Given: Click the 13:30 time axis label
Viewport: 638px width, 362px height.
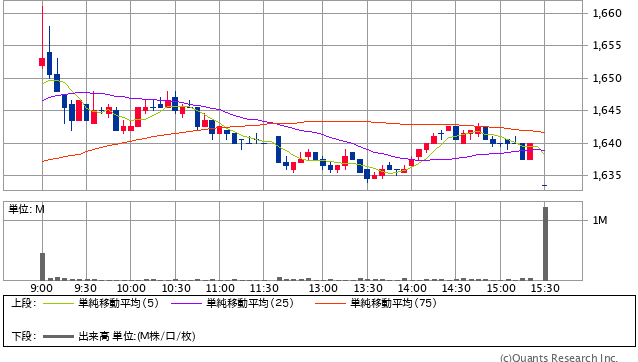Looking at the screenshot, I should click(368, 288).
